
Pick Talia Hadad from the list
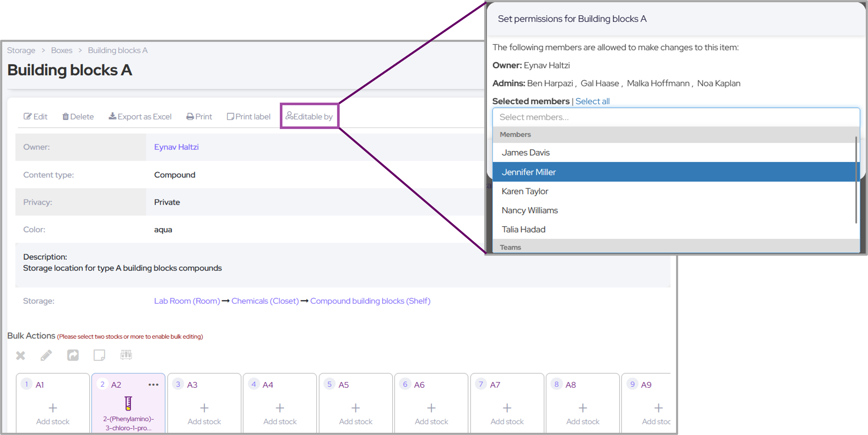click(x=523, y=229)
